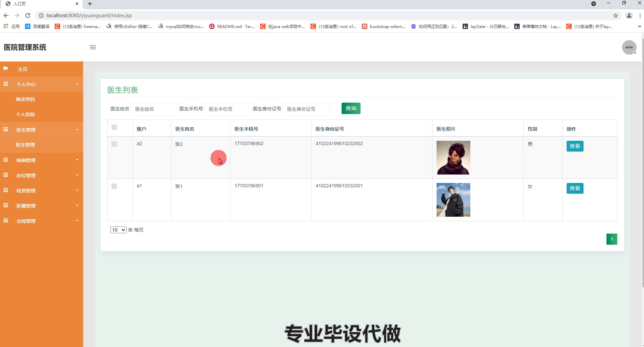Click doctor 张1's photo thumbnail

pos(453,200)
